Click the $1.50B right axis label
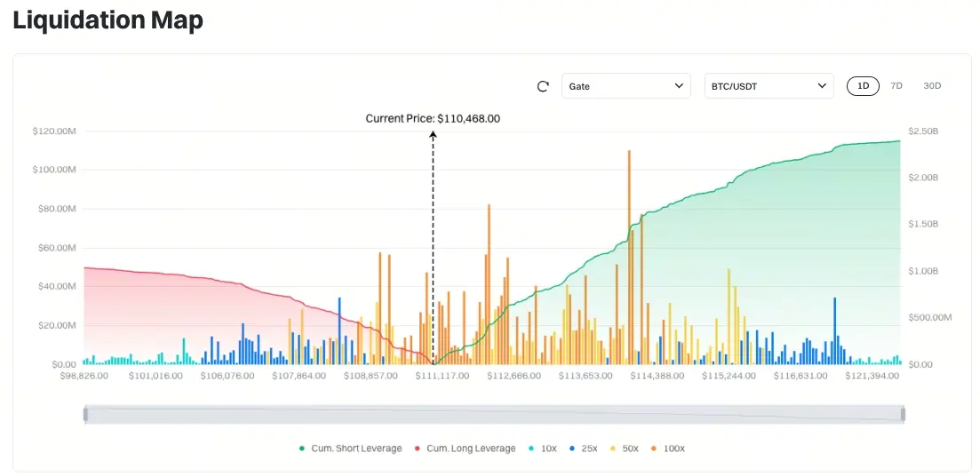Image resolution: width=980 pixels, height=476 pixels. pyautogui.click(x=923, y=225)
